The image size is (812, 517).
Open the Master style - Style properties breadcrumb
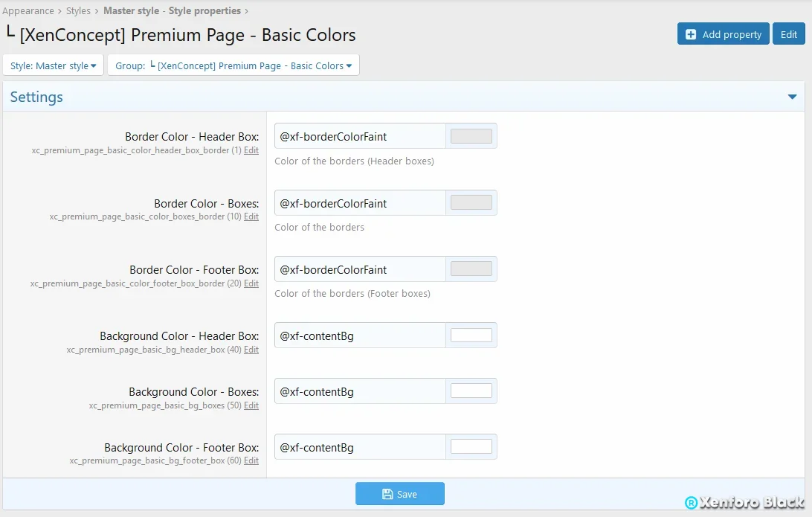pos(172,10)
